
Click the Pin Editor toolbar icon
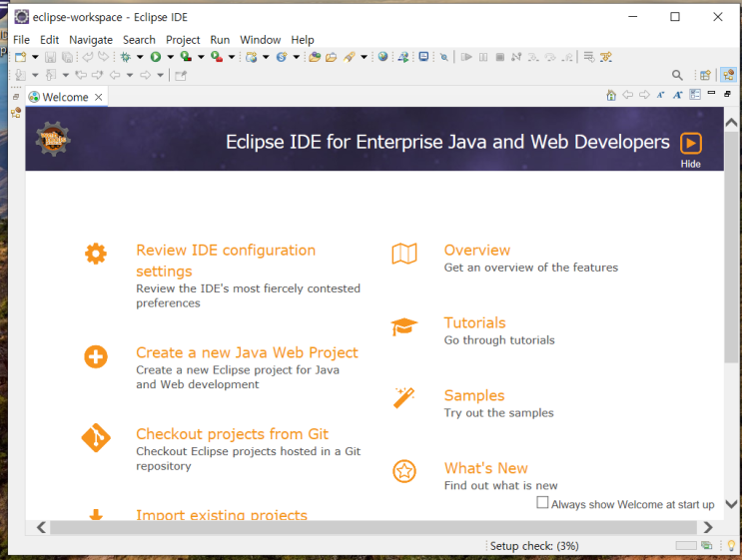click(x=181, y=75)
